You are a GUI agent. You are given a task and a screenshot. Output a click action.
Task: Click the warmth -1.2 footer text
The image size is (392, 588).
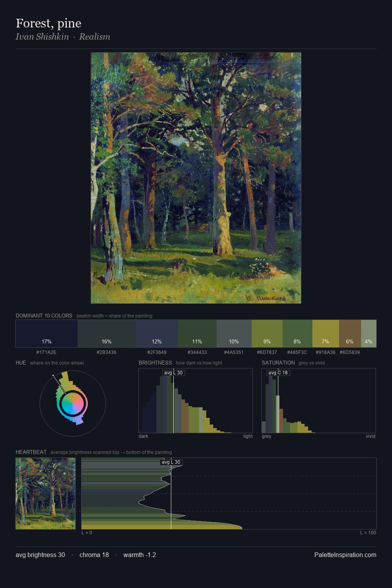point(140,555)
